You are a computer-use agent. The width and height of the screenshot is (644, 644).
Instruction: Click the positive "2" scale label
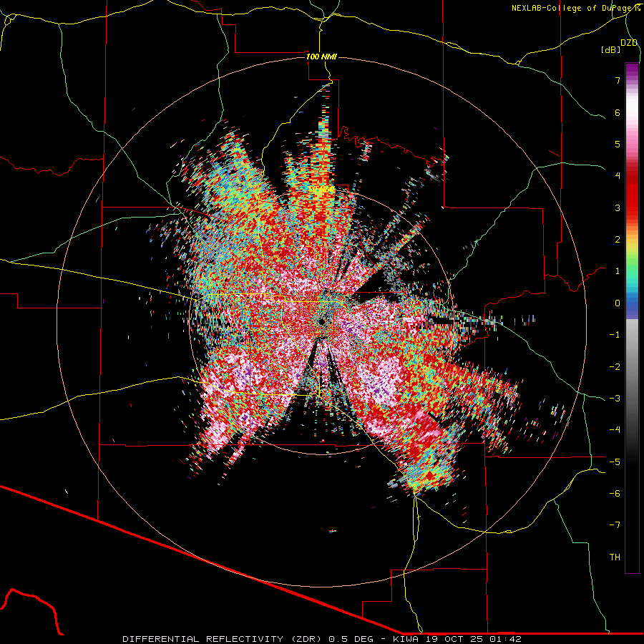click(x=618, y=240)
